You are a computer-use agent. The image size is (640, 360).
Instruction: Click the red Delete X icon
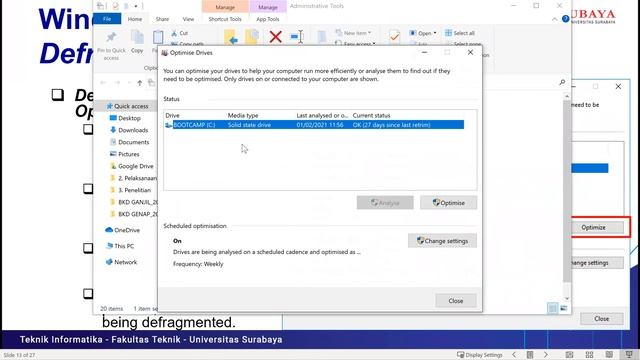(276, 37)
